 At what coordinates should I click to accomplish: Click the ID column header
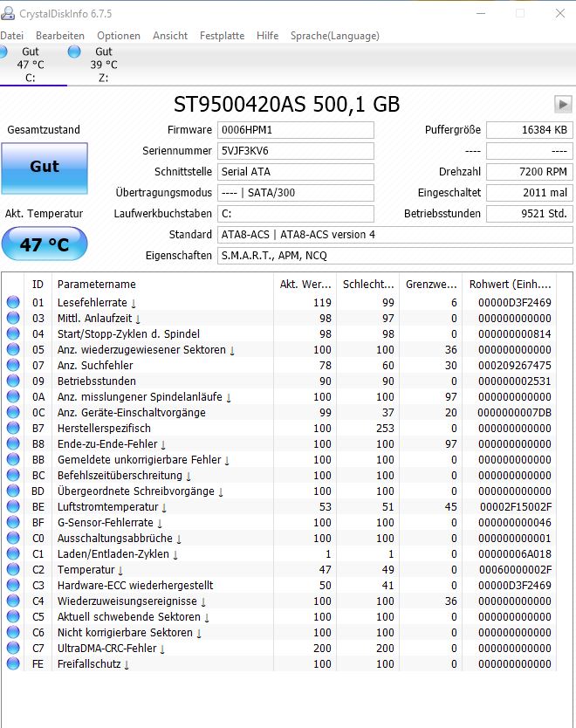click(x=38, y=285)
